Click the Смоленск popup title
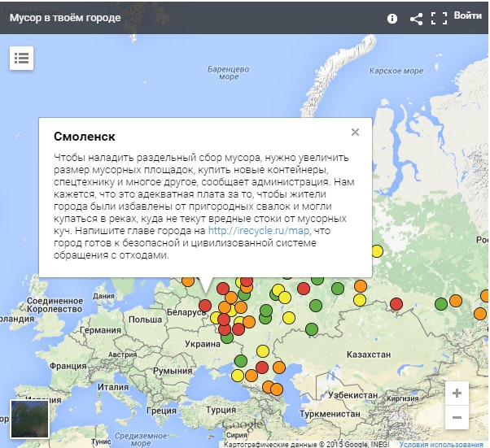The height and width of the screenshot is (448, 490). coord(85,137)
